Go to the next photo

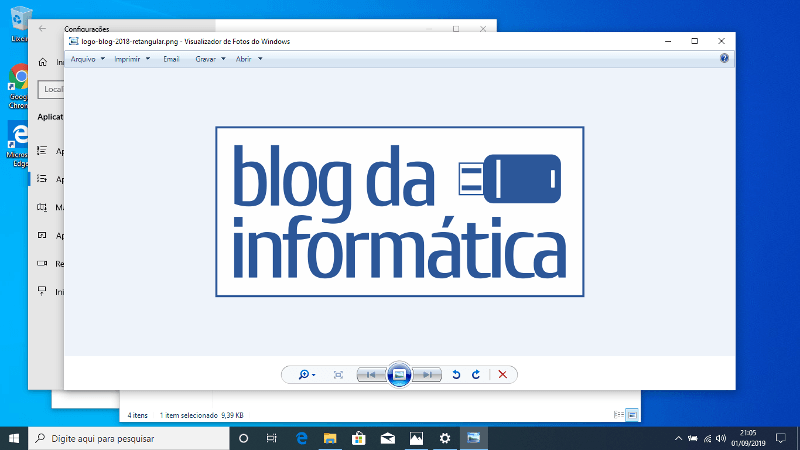pos(427,374)
